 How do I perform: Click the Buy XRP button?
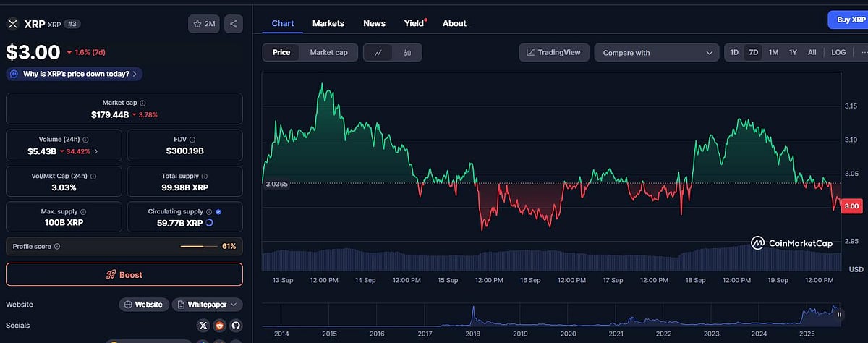tap(848, 20)
